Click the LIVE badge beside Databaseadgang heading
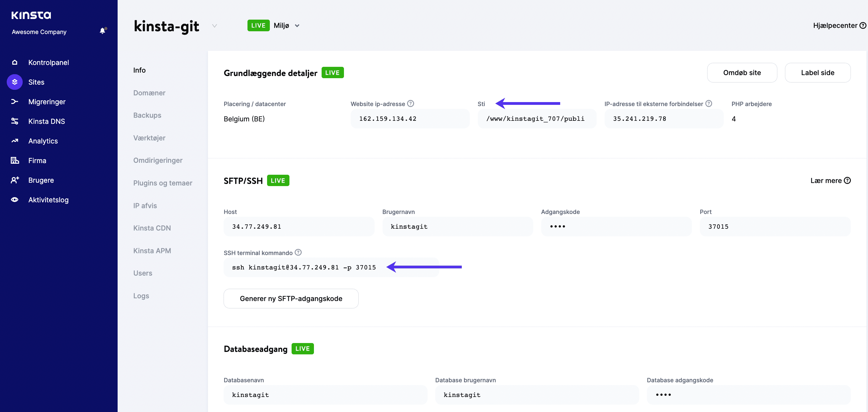Screen dimensions: 868x412 point(303,349)
